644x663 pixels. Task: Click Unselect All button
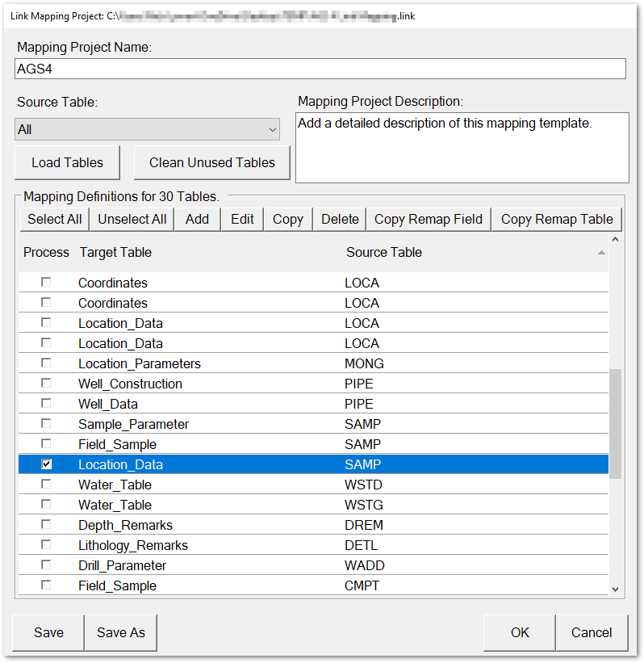click(x=132, y=219)
